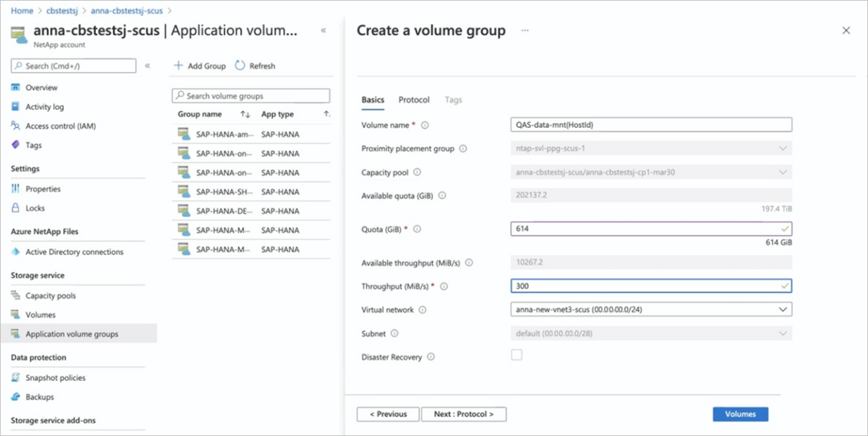Open Properties under Settings
Screen dimensions: 868x436
point(43,189)
